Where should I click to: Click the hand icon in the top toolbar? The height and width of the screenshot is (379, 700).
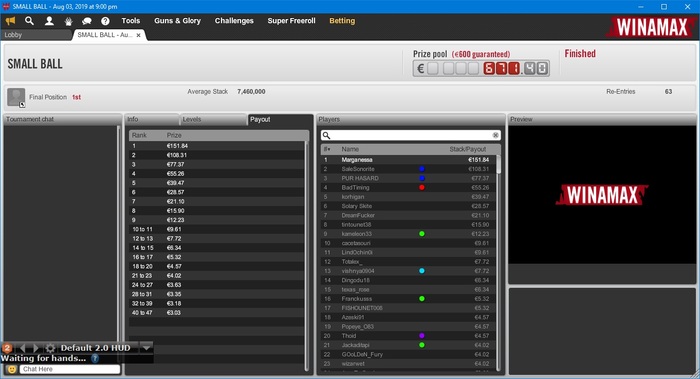click(68, 21)
